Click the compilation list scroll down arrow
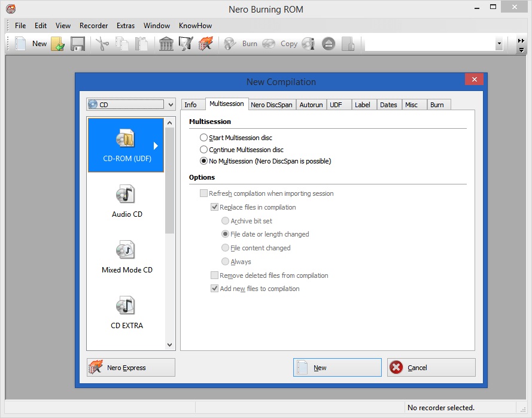Viewport: 532px width, 418px height. [170, 345]
